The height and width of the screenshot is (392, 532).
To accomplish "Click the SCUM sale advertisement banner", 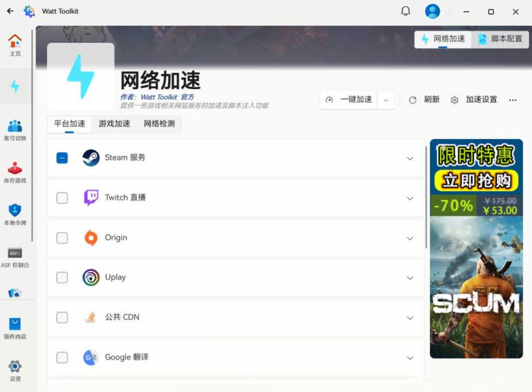I will (x=476, y=249).
